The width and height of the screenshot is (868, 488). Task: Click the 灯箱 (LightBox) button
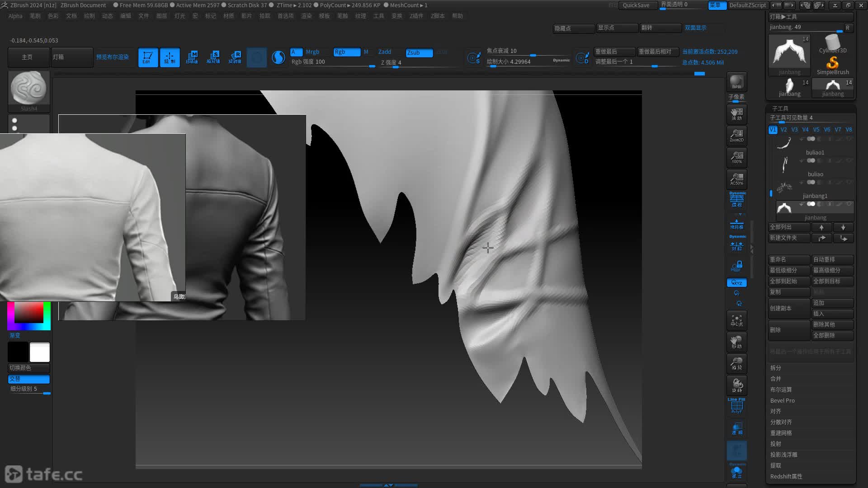72,57
